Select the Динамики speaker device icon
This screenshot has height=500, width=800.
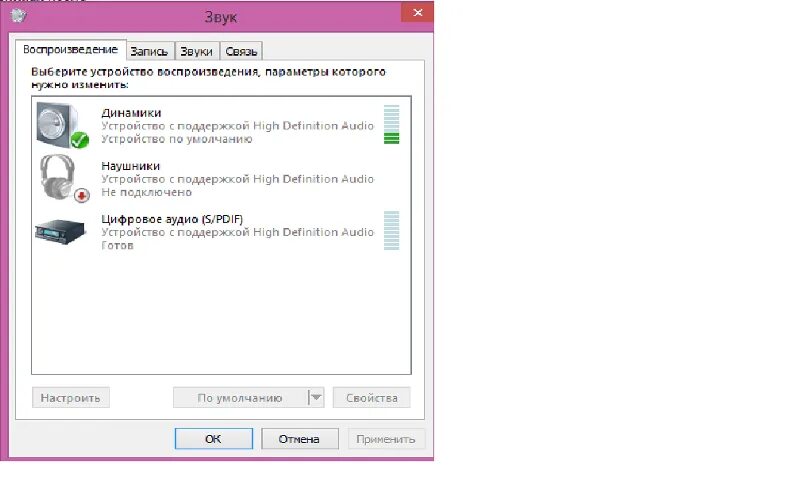[x=62, y=125]
